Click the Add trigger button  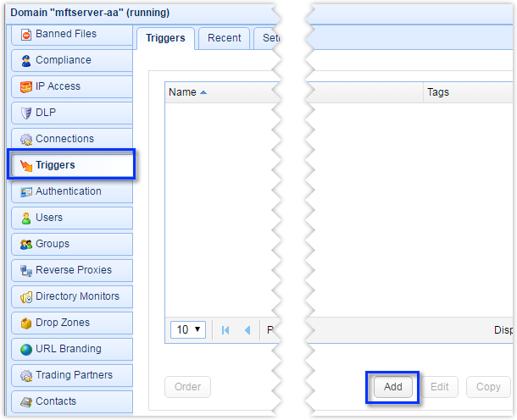click(x=392, y=387)
